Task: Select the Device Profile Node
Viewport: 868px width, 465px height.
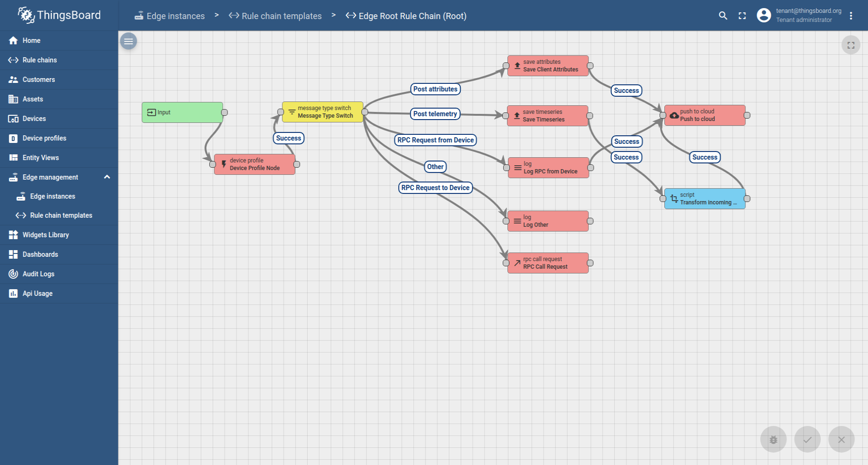Action: tap(255, 164)
